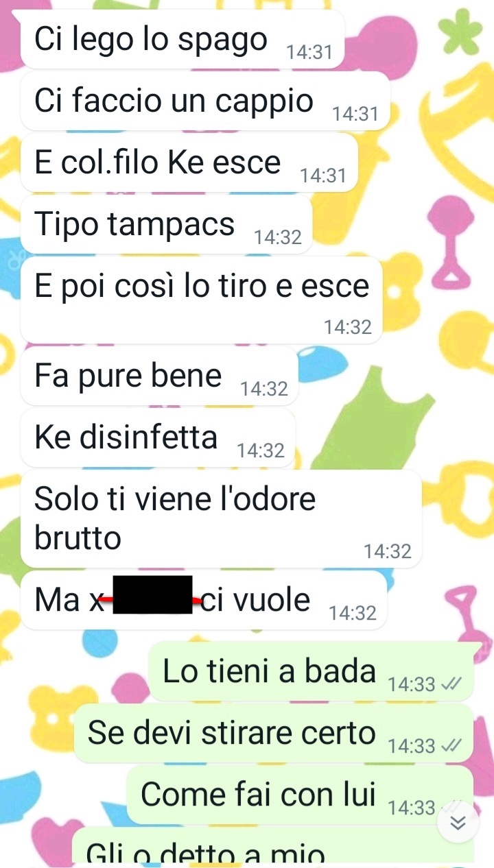
Task: Select the 'Ci faccio un cappio' message bubble
Action: tap(205, 101)
